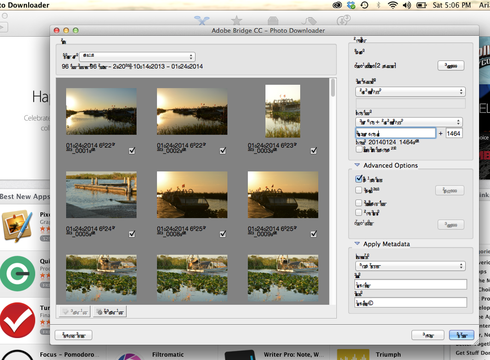Select the wooden dock thumbnail _0005
The width and height of the screenshot is (490, 360).
coord(101,195)
